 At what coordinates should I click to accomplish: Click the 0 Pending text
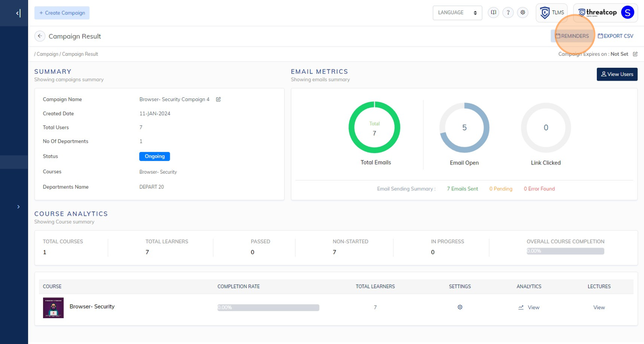pos(501,189)
